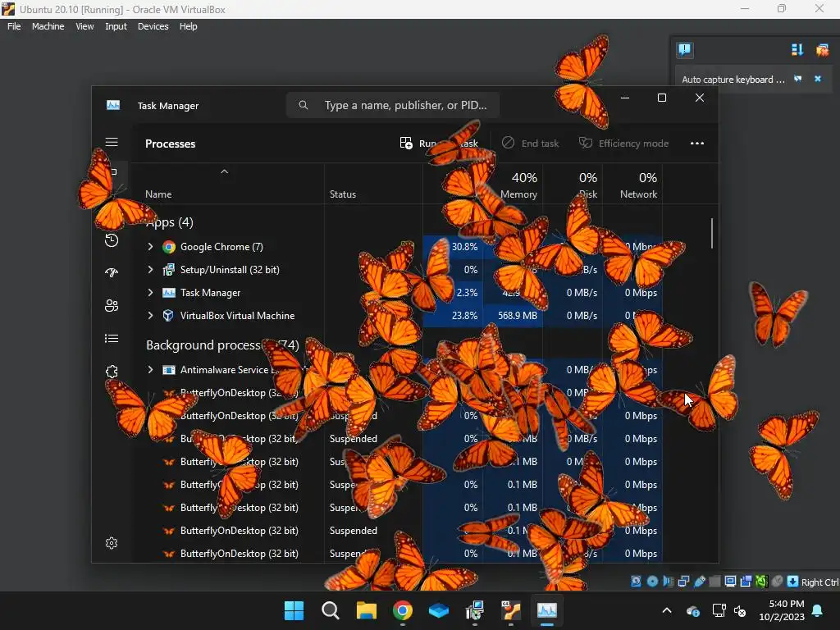Click keyboard capture Right Ctrl indicator icon
This screenshot has height=630, width=840.
(792, 582)
